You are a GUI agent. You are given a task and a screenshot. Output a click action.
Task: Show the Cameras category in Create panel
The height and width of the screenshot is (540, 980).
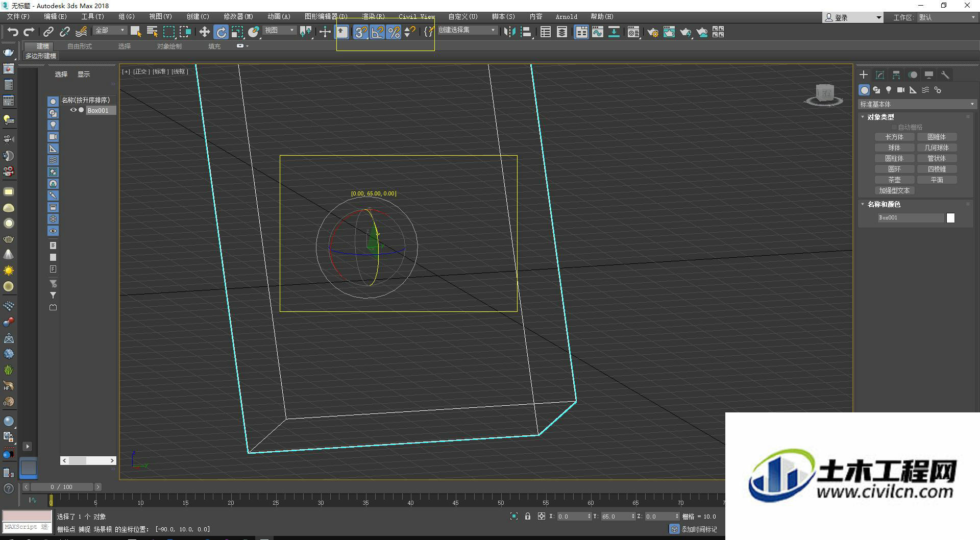coord(901,90)
